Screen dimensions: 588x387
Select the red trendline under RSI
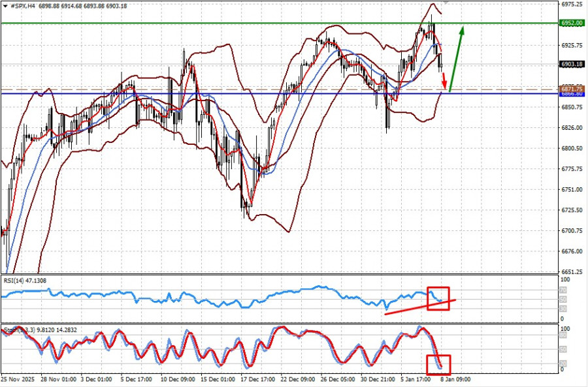(418, 307)
